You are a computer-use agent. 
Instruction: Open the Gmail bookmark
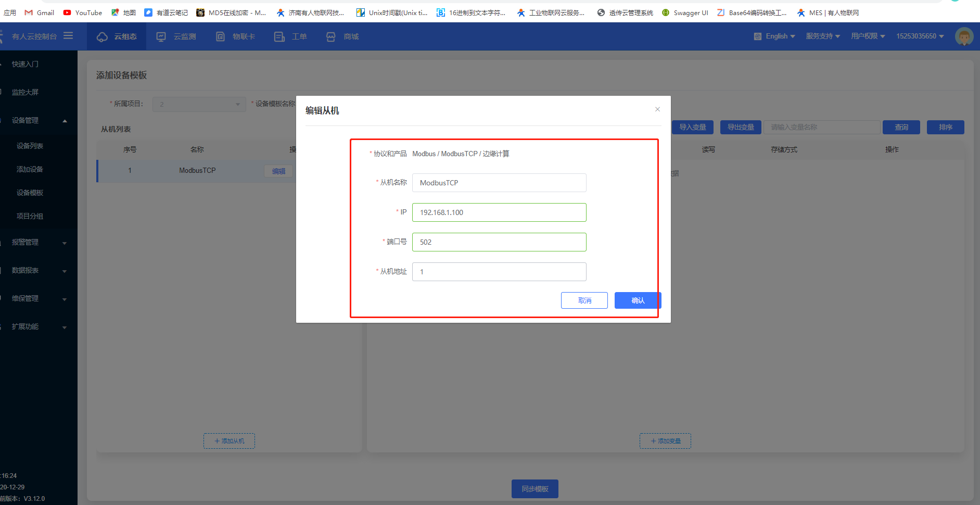tap(40, 12)
